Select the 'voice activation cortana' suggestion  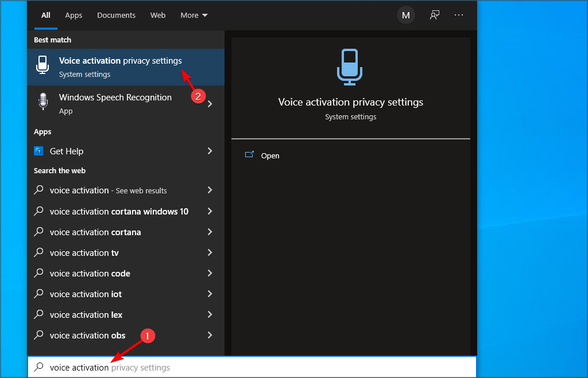pos(126,232)
